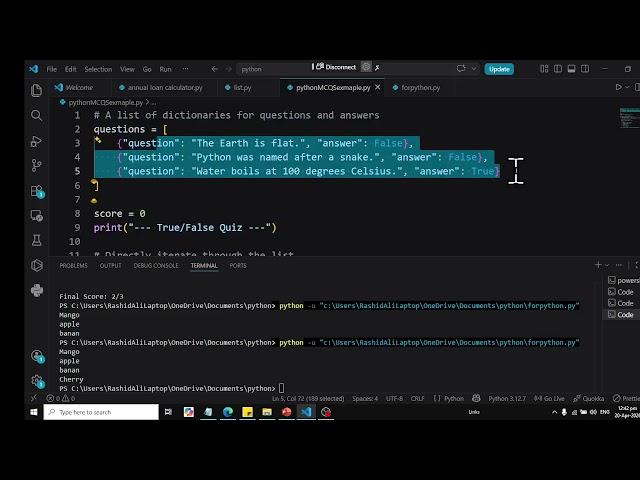Image resolution: width=640 pixels, height=480 pixels.
Task: Open the File menu
Action: click(x=52, y=69)
